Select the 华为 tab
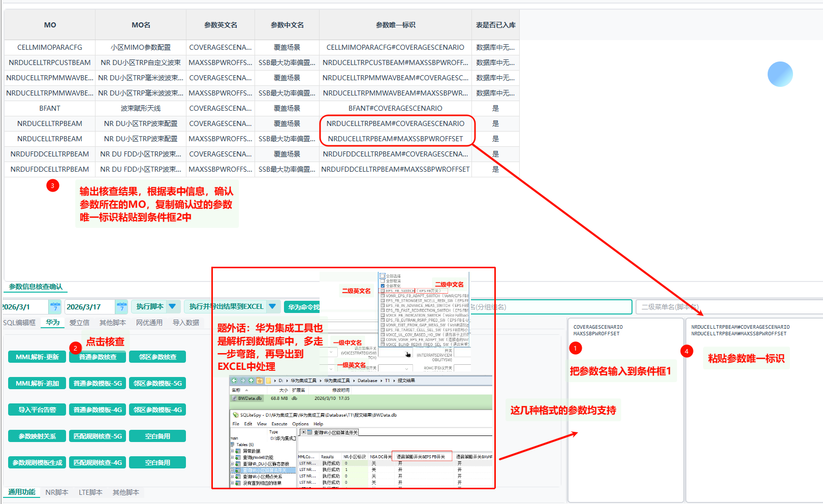The image size is (823, 504). pyautogui.click(x=53, y=323)
